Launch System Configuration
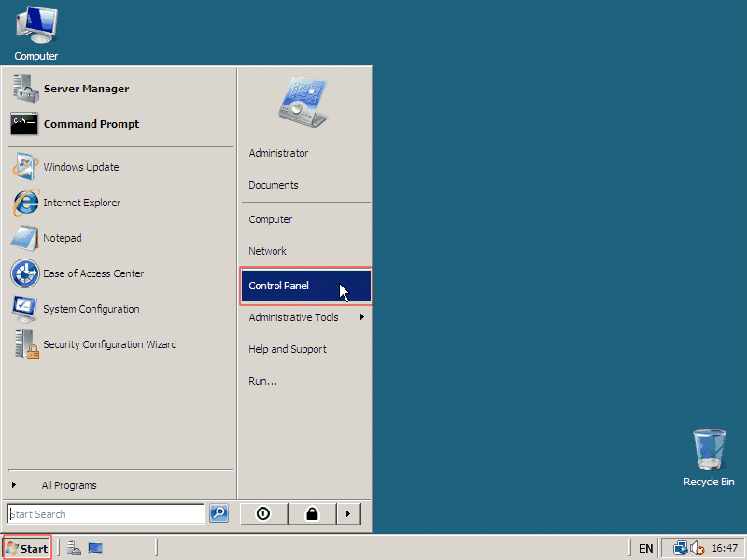This screenshot has width=747, height=560. (x=91, y=309)
